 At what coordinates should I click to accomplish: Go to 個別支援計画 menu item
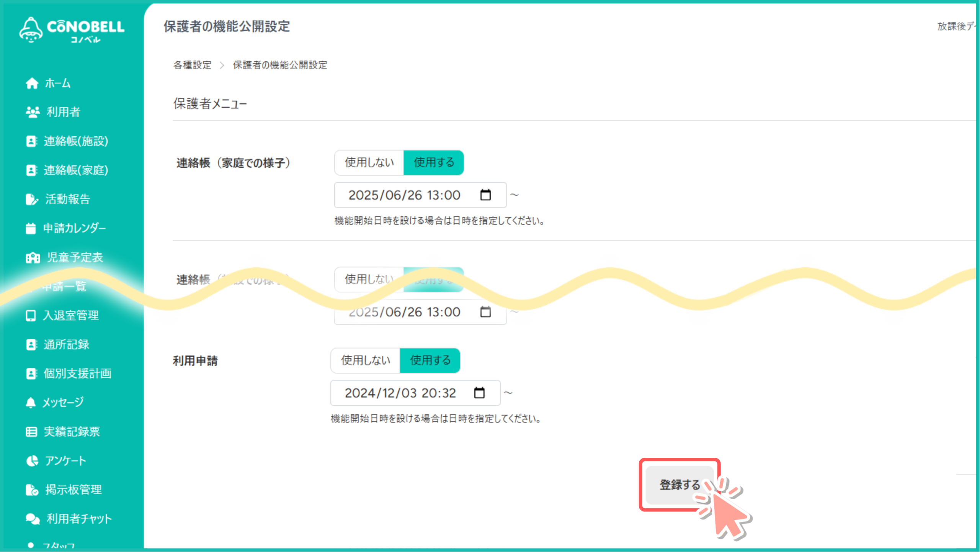tap(77, 373)
